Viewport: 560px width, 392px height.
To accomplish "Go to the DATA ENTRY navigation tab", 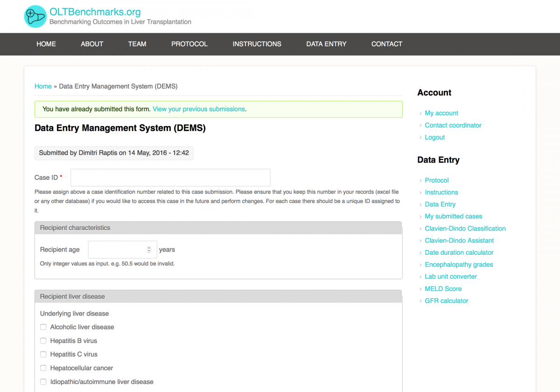I will pyautogui.click(x=326, y=44).
